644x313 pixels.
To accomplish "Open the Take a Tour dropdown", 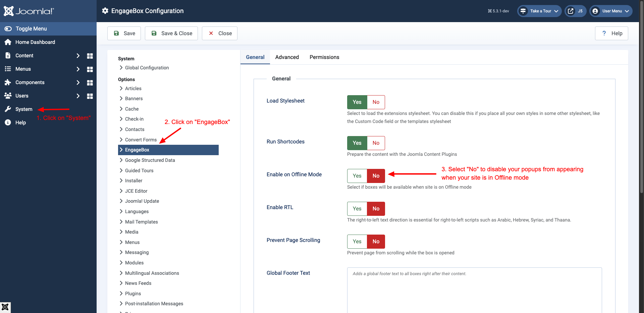I will tap(539, 11).
